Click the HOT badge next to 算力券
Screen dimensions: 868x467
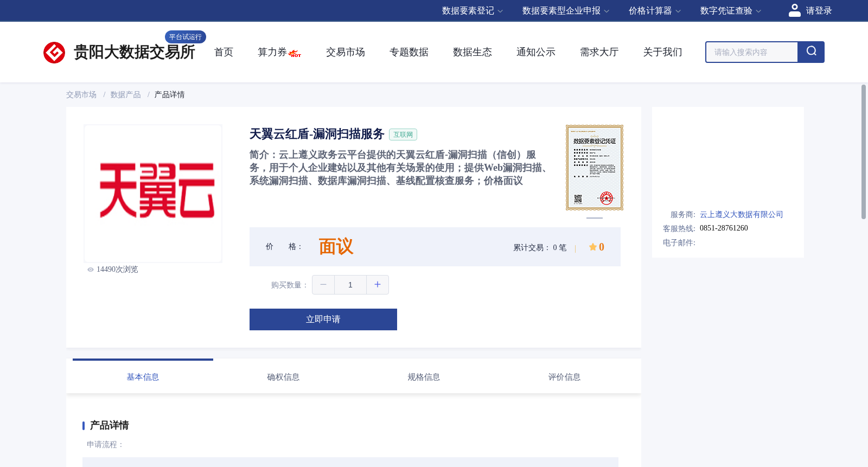click(295, 54)
